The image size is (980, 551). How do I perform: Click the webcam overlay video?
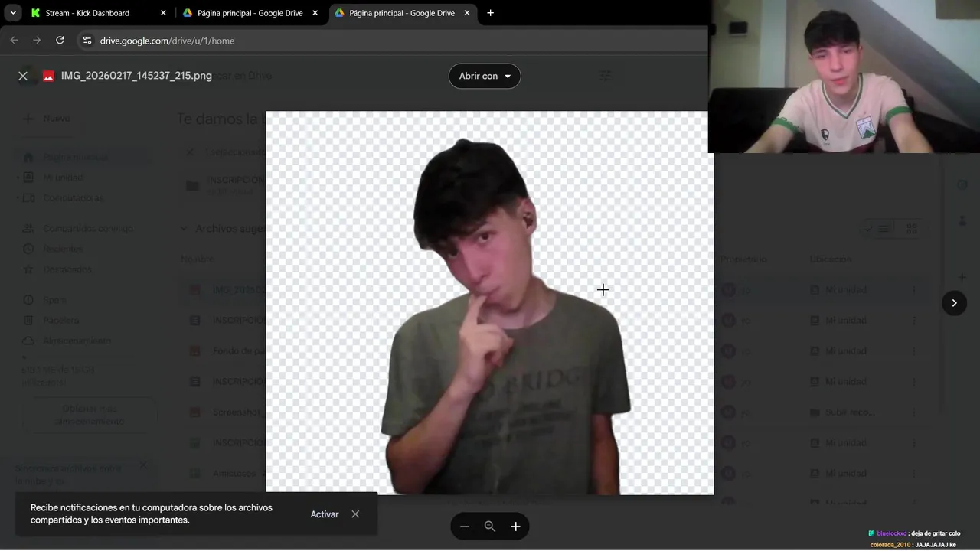tap(844, 77)
